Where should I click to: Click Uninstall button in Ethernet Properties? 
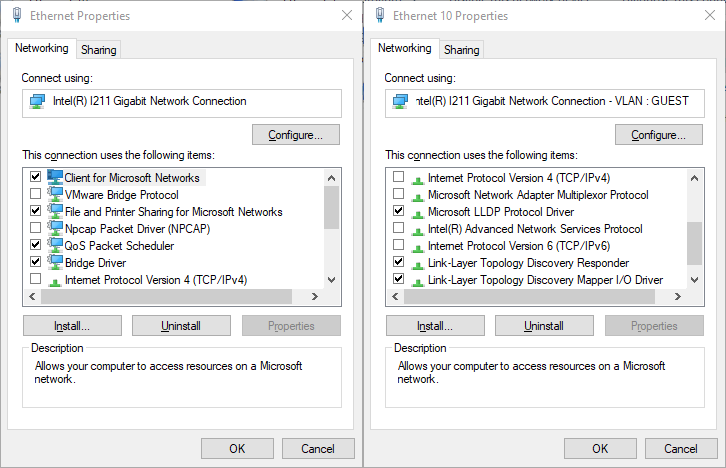pos(181,326)
